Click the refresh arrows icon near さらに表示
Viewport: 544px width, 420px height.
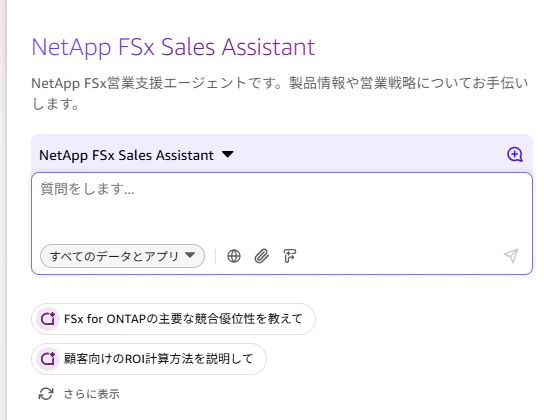[x=46, y=394]
